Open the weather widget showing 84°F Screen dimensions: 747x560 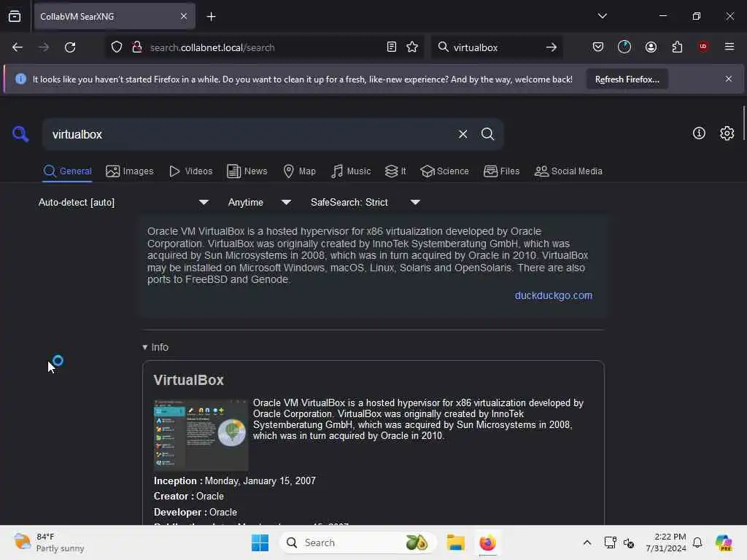[49, 542]
